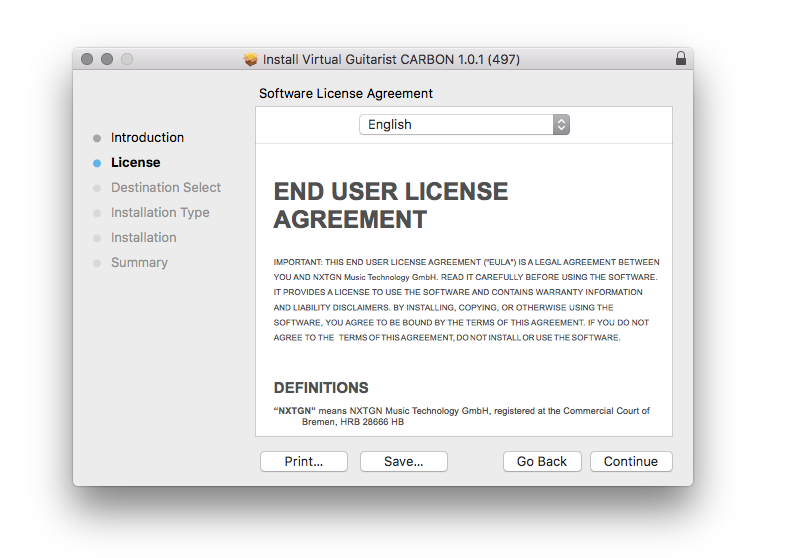Minimize the installer window
Screen dimensions: 795x558
(107, 59)
